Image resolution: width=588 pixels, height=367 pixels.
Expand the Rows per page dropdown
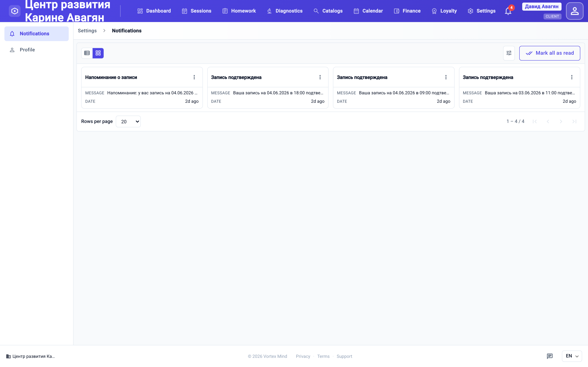click(128, 121)
